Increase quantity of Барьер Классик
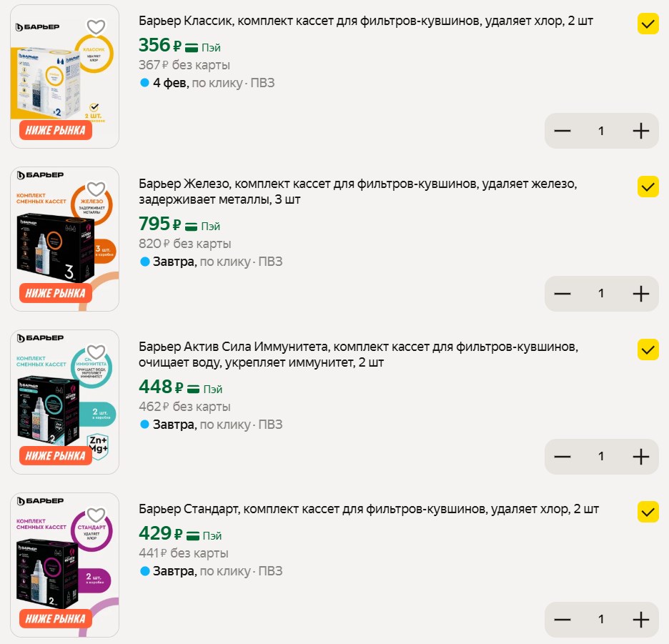The image size is (669, 644). [x=640, y=131]
